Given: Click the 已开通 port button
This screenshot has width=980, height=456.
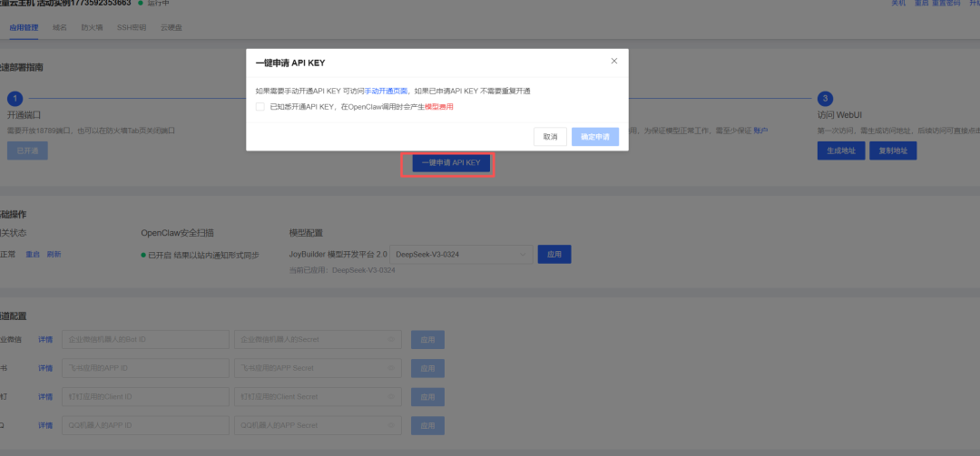Looking at the screenshot, I should coord(27,150).
